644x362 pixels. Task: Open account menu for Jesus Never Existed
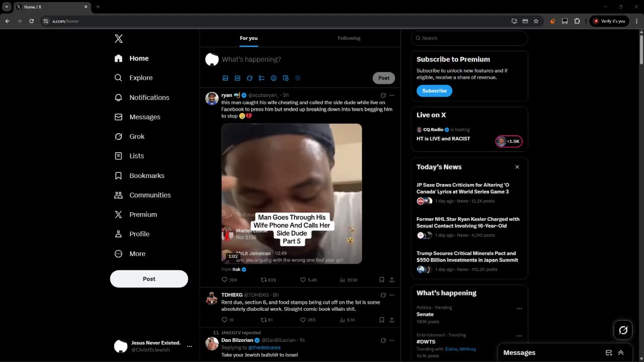coord(153,346)
